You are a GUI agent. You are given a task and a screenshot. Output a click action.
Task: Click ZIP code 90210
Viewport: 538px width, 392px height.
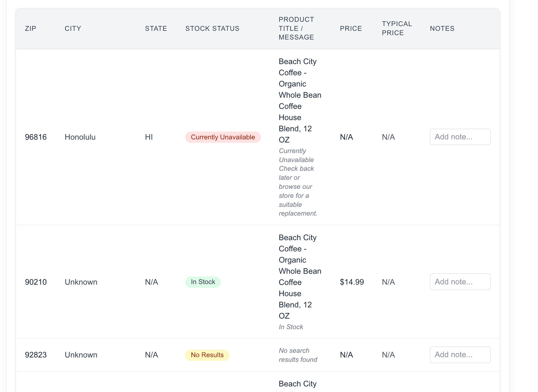[x=36, y=282]
